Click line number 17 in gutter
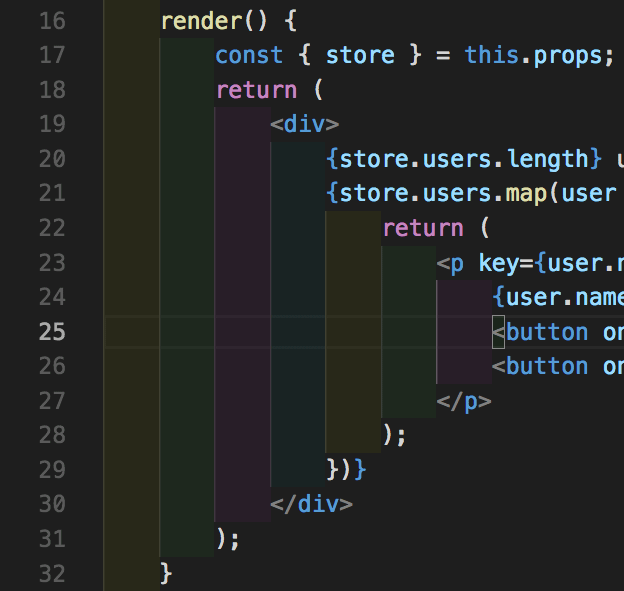The height and width of the screenshot is (591, 624). pyautogui.click(x=52, y=55)
